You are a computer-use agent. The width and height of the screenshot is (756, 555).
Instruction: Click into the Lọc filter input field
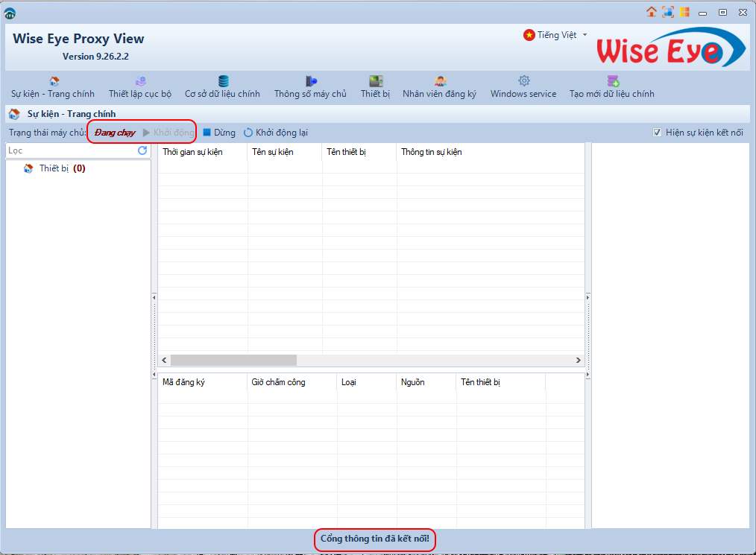click(x=71, y=150)
